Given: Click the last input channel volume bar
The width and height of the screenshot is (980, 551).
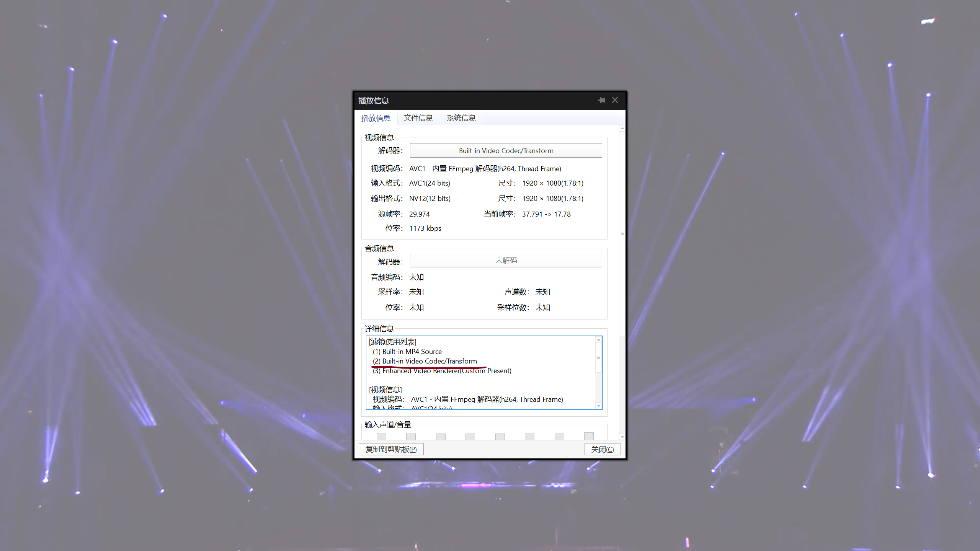Looking at the screenshot, I should (x=589, y=436).
